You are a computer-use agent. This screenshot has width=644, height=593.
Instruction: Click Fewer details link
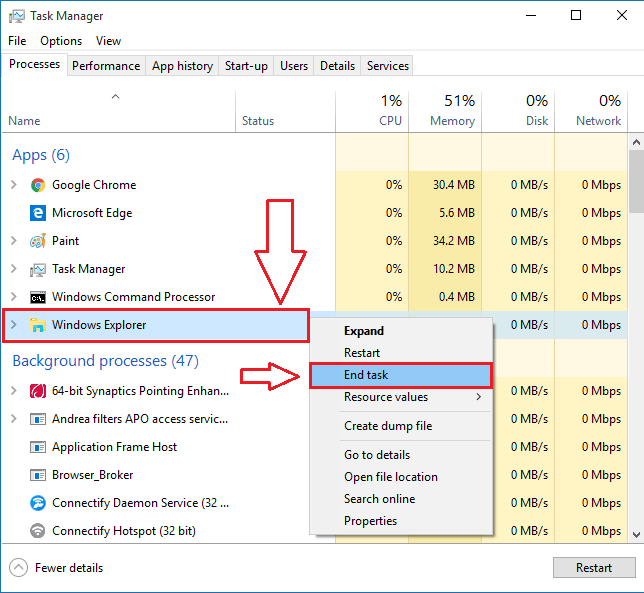(69, 568)
